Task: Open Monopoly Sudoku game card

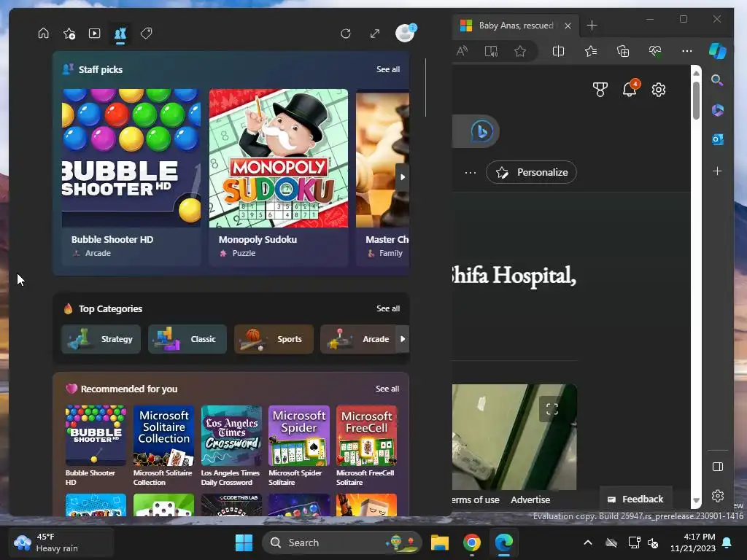Action: [278, 176]
